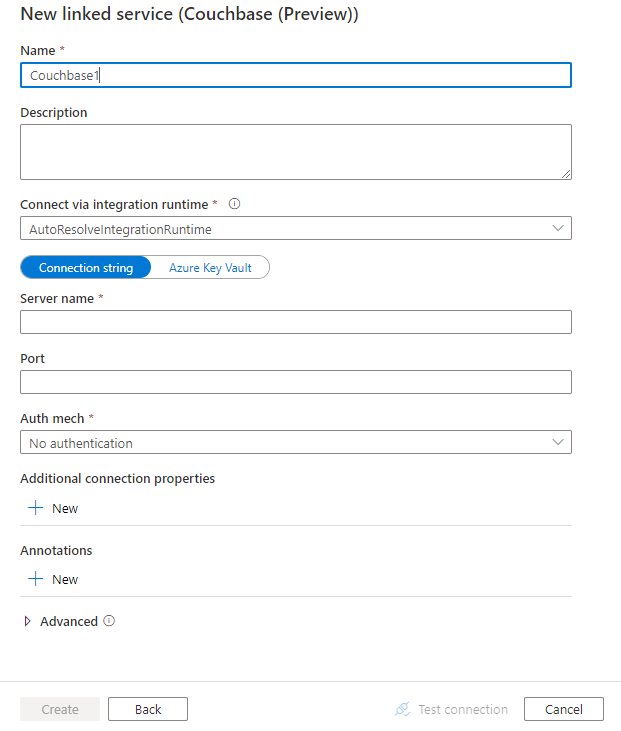Click the Server name field

(x=296, y=322)
